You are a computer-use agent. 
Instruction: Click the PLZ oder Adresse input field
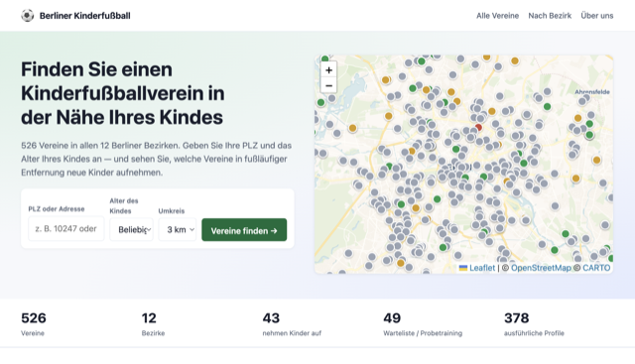66,229
